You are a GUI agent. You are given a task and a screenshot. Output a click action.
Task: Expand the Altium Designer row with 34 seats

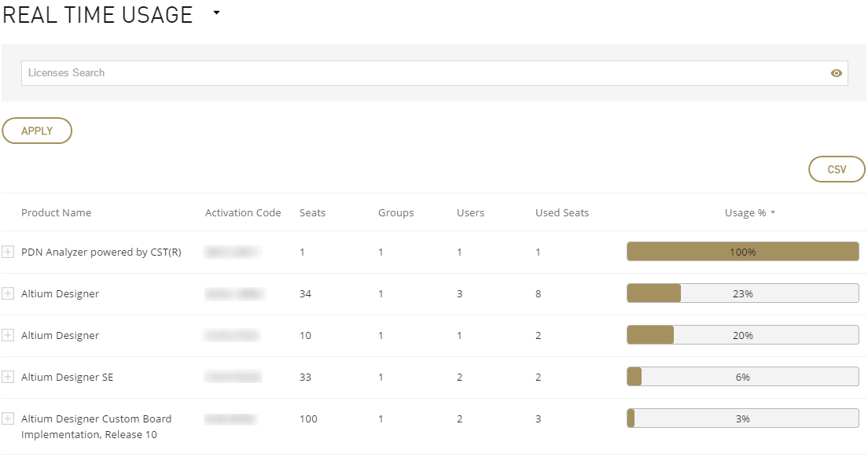pos(8,293)
